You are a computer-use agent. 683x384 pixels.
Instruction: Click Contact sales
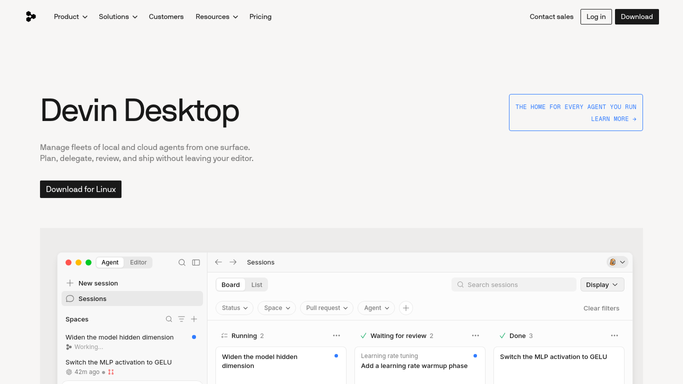pos(551,17)
